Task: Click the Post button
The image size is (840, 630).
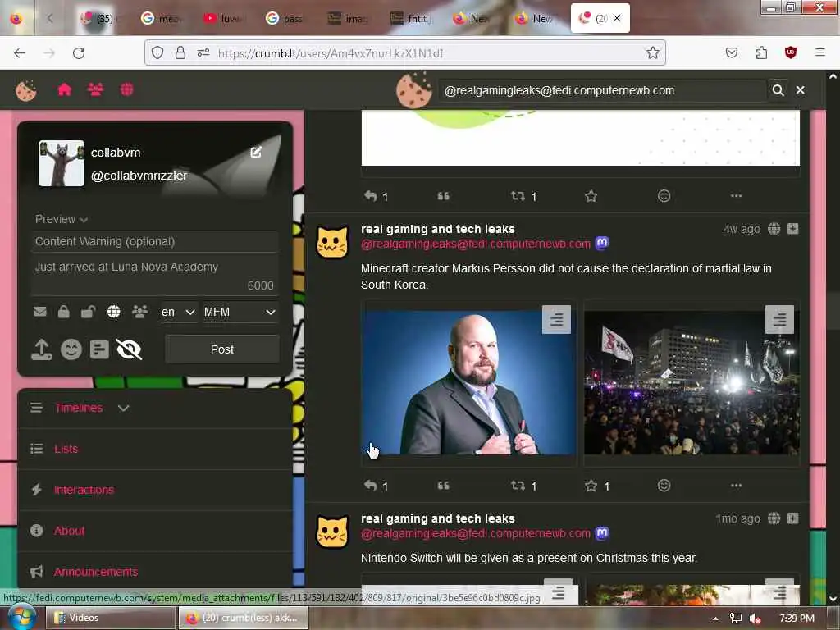Action: 222,349
